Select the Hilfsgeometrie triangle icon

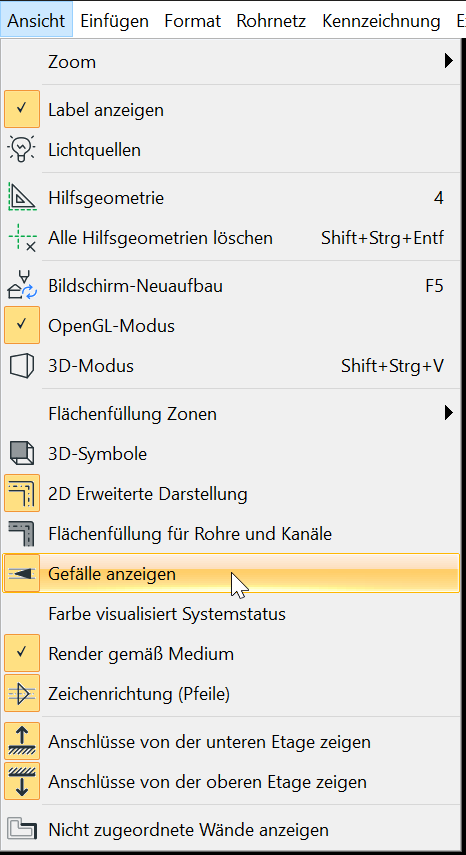(22, 197)
